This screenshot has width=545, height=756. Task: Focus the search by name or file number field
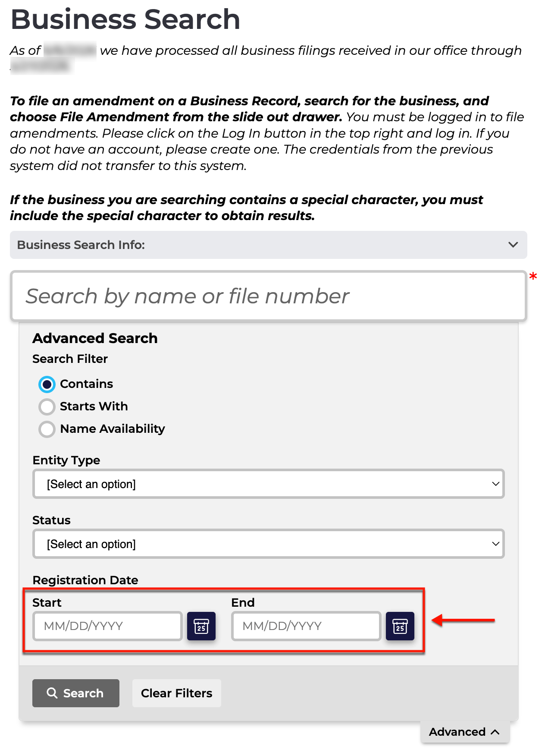tap(269, 296)
